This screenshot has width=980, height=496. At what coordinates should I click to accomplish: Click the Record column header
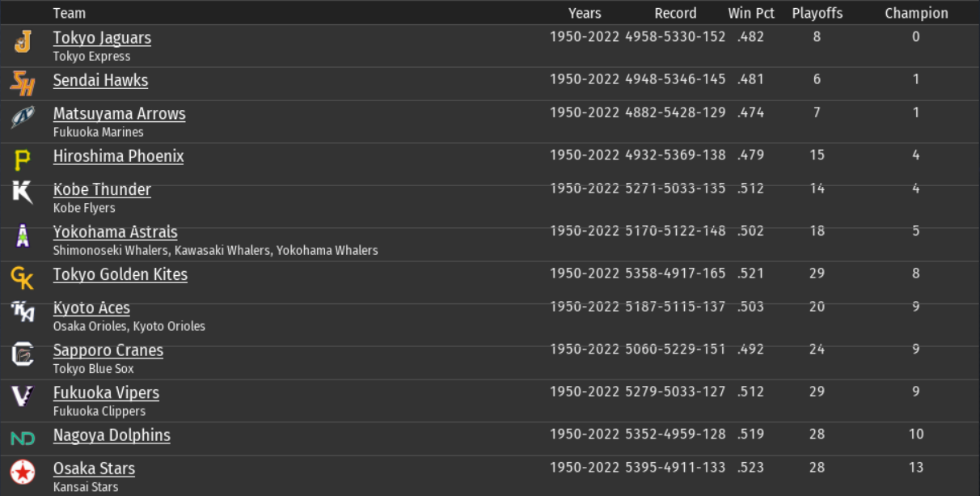coord(675,13)
